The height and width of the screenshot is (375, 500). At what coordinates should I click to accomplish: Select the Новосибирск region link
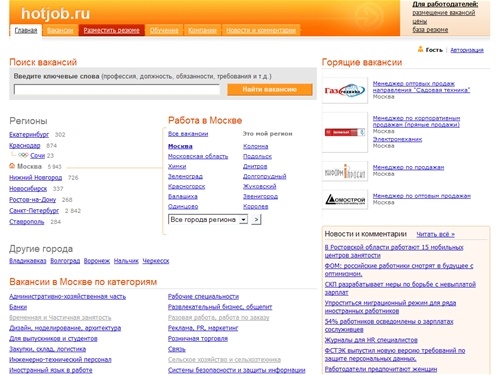pyautogui.click(x=28, y=188)
